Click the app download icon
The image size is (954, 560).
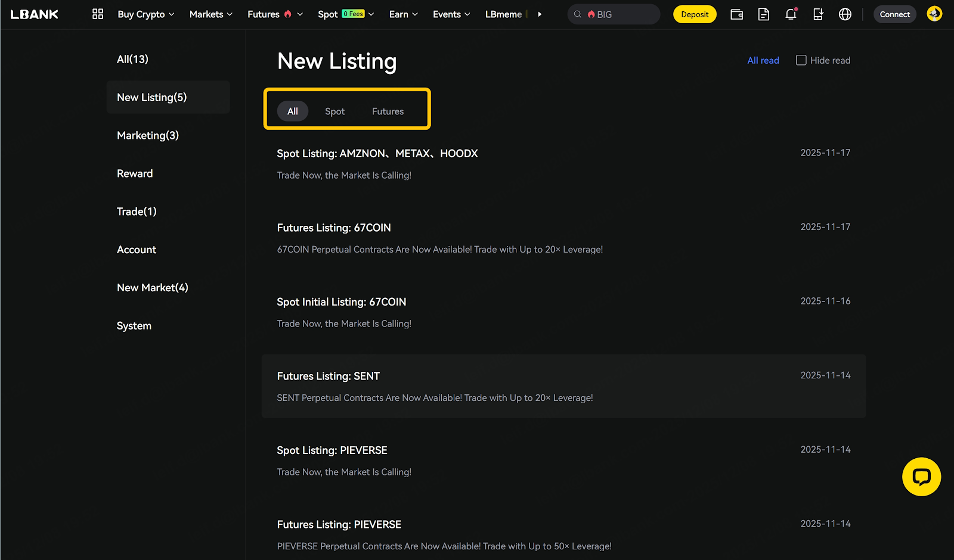(x=818, y=14)
